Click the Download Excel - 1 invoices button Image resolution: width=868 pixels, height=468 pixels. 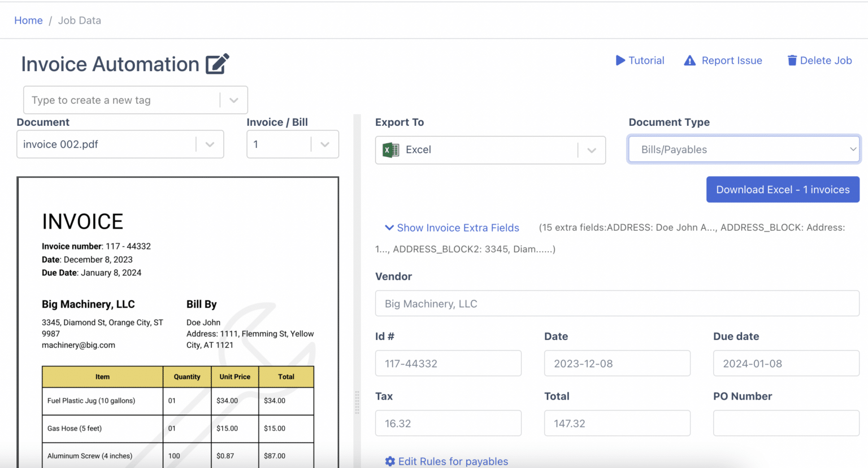coord(783,189)
